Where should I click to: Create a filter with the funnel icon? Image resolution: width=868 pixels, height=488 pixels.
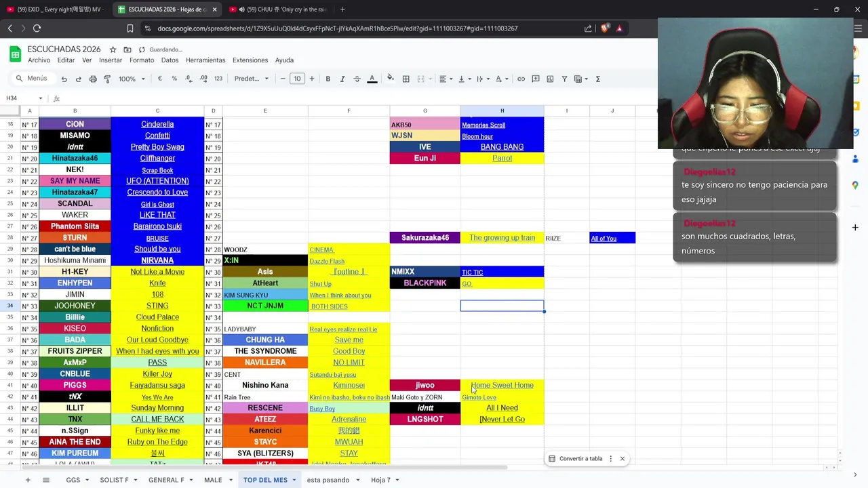coord(564,79)
